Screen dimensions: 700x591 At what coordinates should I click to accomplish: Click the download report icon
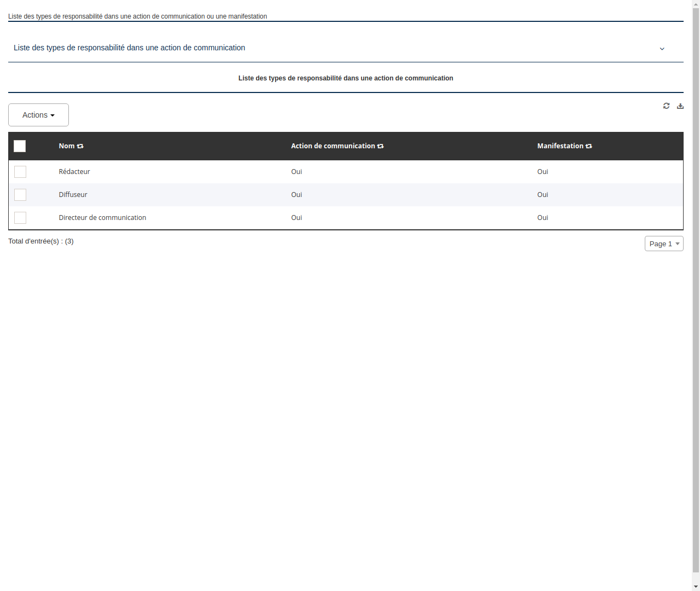point(680,106)
